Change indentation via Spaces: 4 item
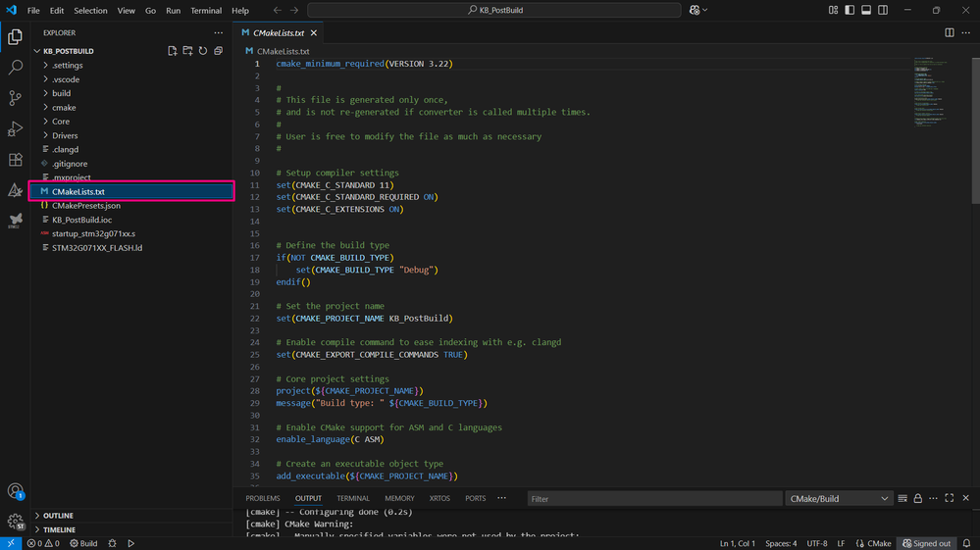The height and width of the screenshot is (550, 980). pyautogui.click(x=781, y=543)
